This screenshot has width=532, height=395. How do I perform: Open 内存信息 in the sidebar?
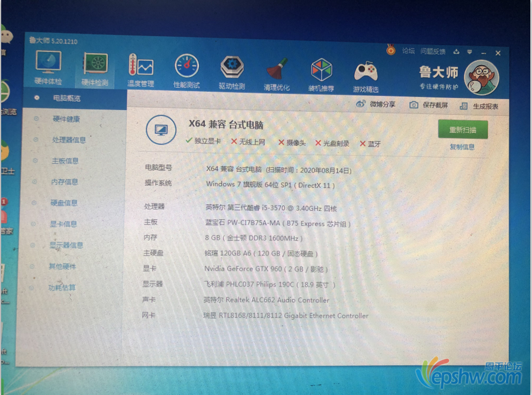click(65, 182)
